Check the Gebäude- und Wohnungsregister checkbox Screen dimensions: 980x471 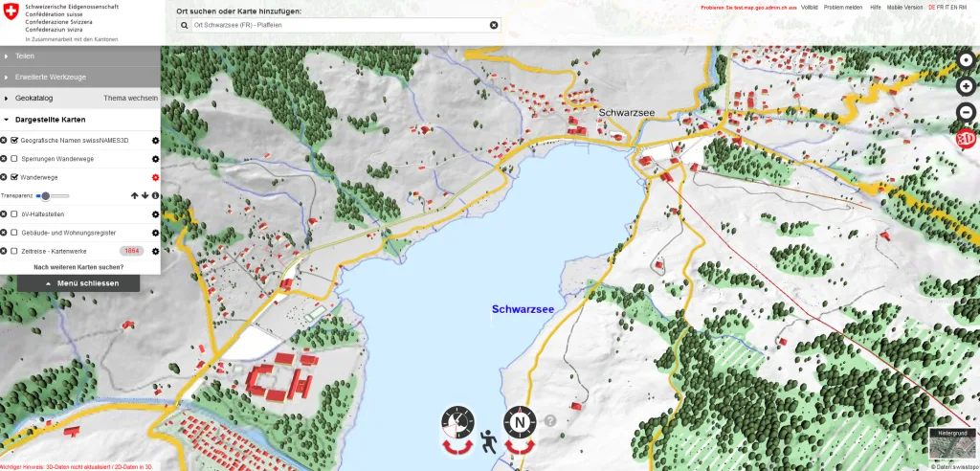coord(14,233)
